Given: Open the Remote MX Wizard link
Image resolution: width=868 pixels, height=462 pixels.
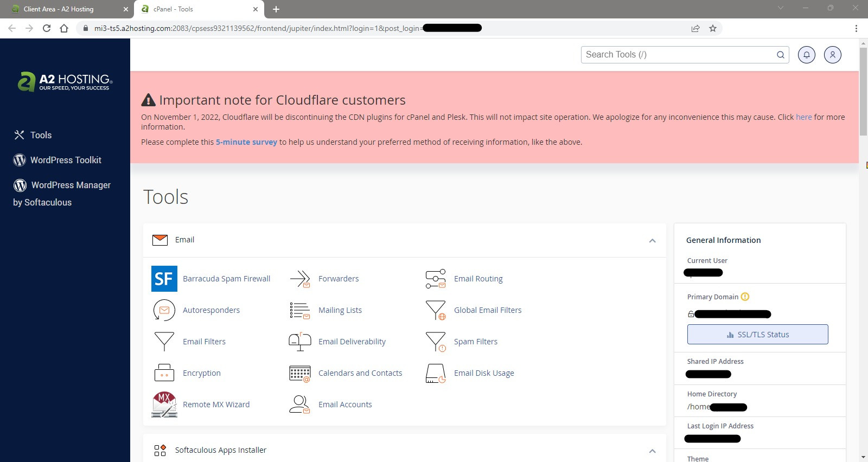Looking at the screenshot, I should point(216,405).
